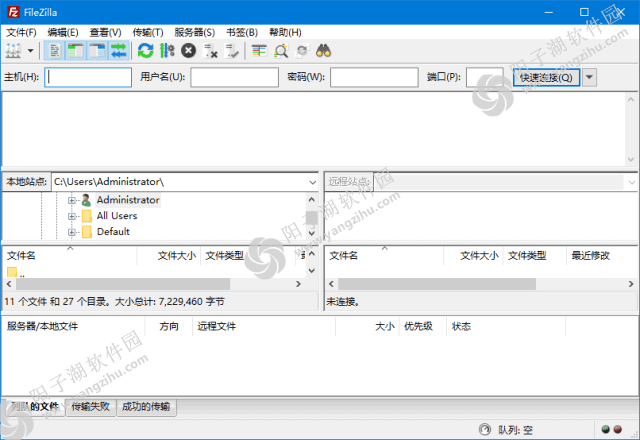Click red activity indicator light
640x440 pixels.
(618, 429)
